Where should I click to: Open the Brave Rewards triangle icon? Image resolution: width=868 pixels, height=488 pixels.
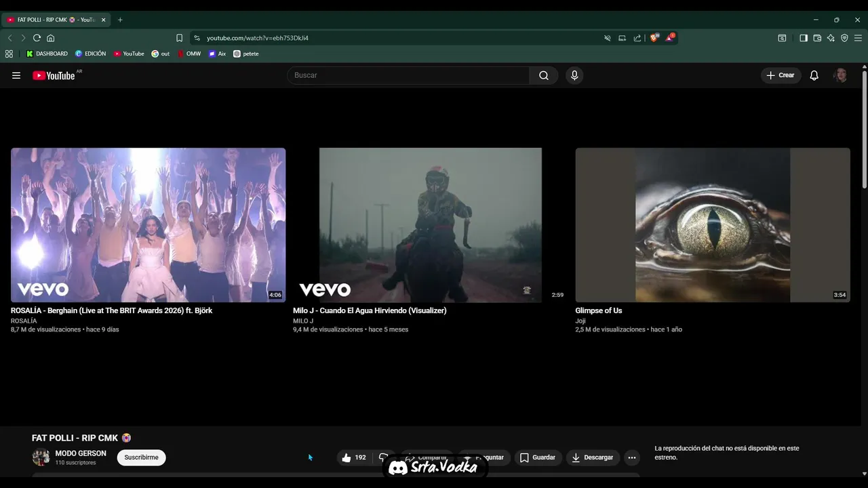pos(669,38)
